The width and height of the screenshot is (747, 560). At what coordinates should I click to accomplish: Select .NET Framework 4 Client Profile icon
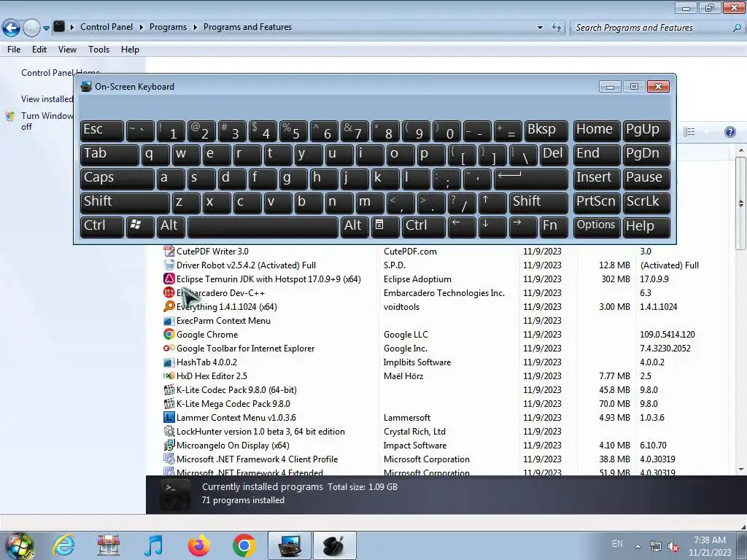[x=169, y=459]
